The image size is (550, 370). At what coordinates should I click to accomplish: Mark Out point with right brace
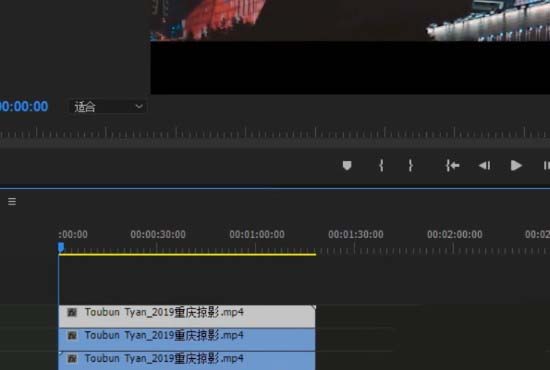pos(410,166)
